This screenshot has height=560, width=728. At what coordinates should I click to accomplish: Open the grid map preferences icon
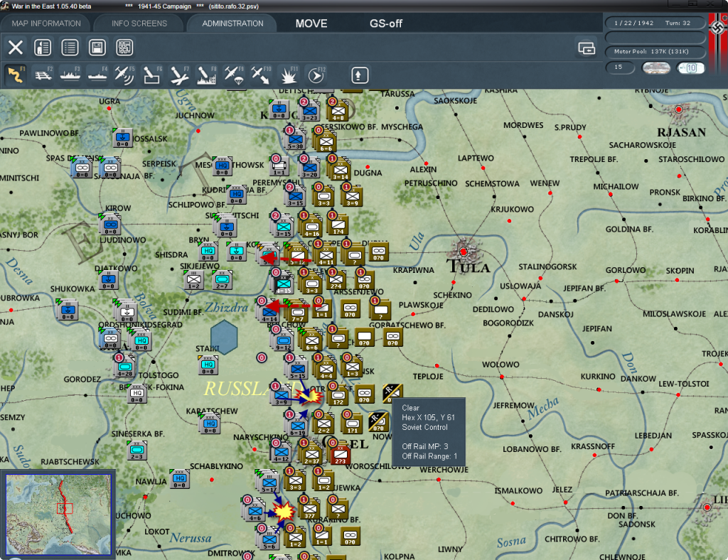124,48
